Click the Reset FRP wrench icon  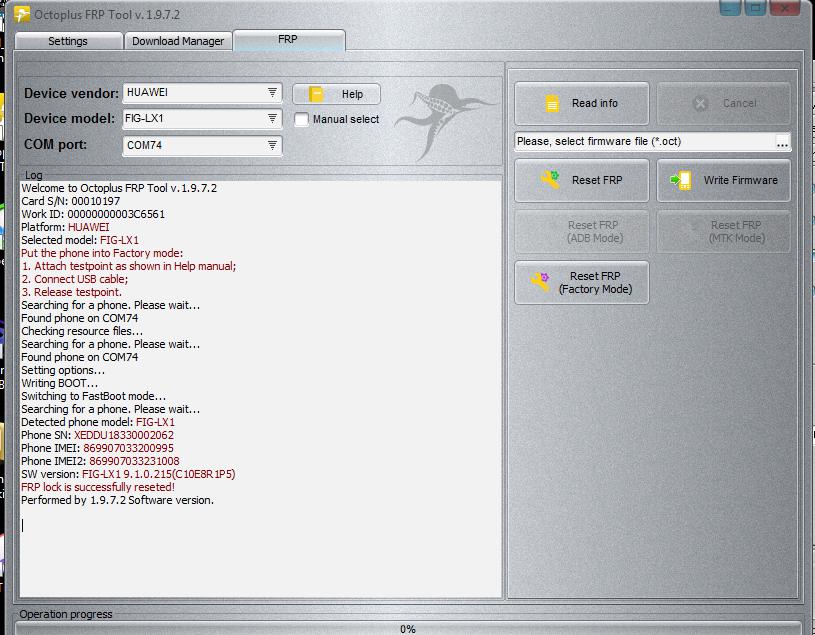click(550, 180)
